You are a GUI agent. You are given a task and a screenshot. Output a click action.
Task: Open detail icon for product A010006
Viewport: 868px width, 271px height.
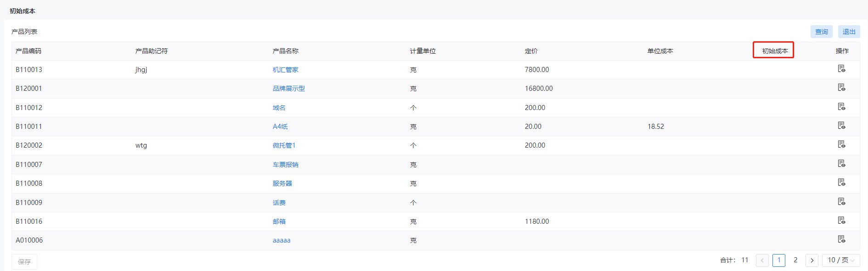(841, 239)
